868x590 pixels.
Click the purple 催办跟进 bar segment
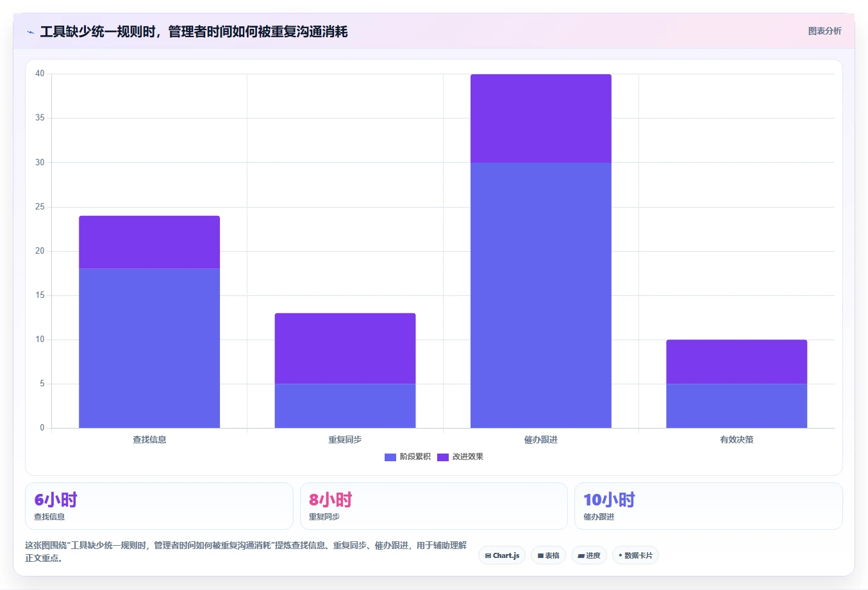(541, 119)
